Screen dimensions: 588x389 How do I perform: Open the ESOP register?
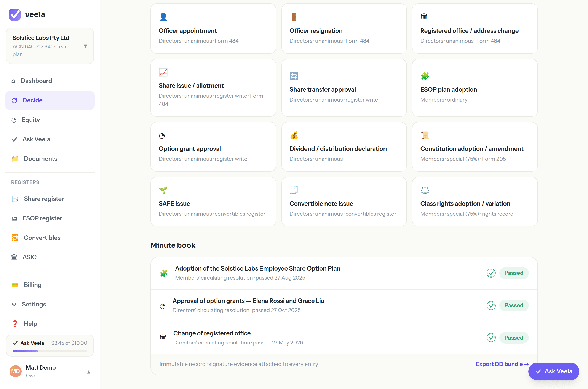point(50,218)
